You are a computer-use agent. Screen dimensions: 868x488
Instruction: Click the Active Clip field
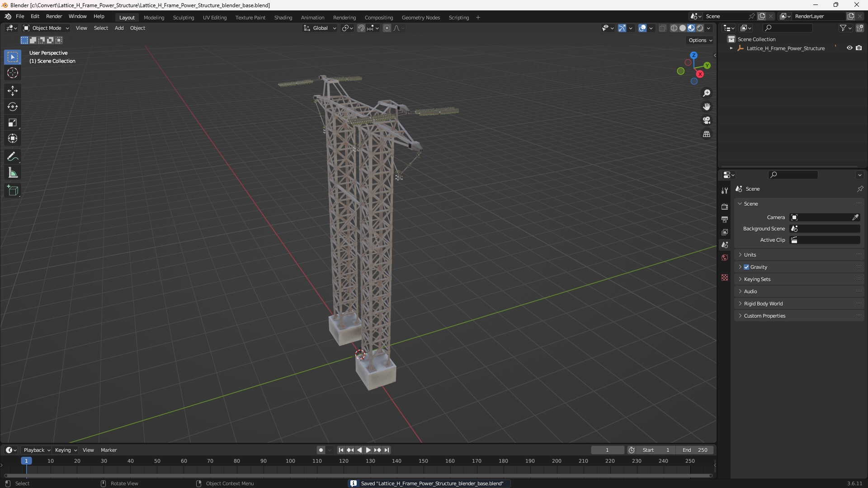pyautogui.click(x=825, y=240)
